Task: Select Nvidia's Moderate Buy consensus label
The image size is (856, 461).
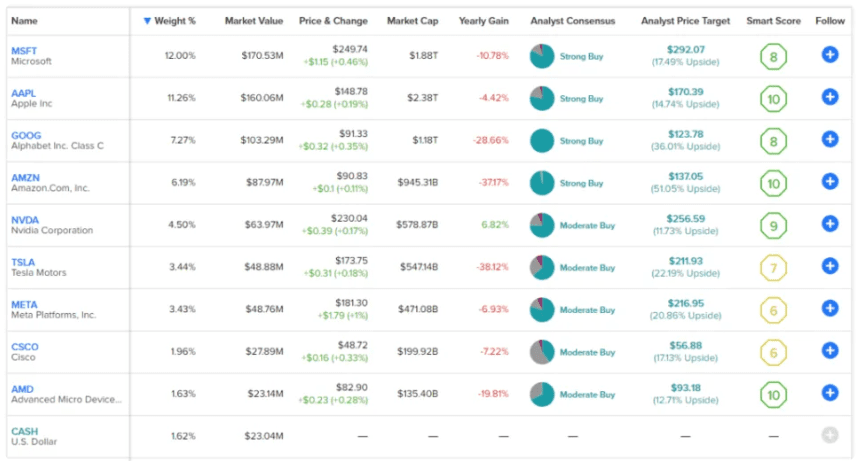Action: pos(587,225)
